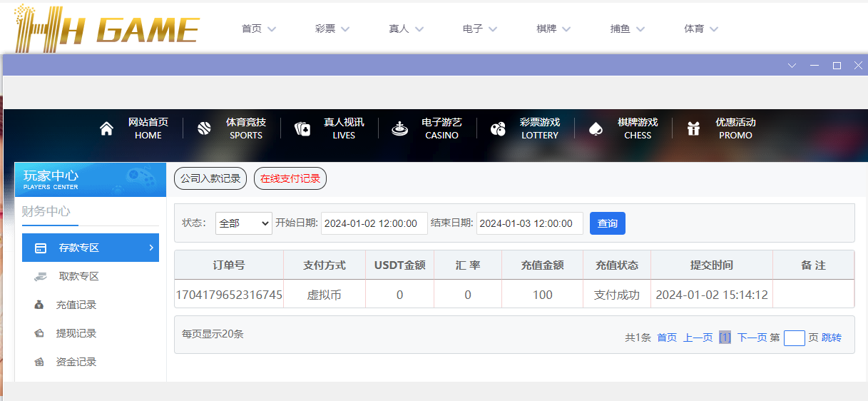Click the home icon beside 网站首页

pyautogui.click(x=106, y=128)
